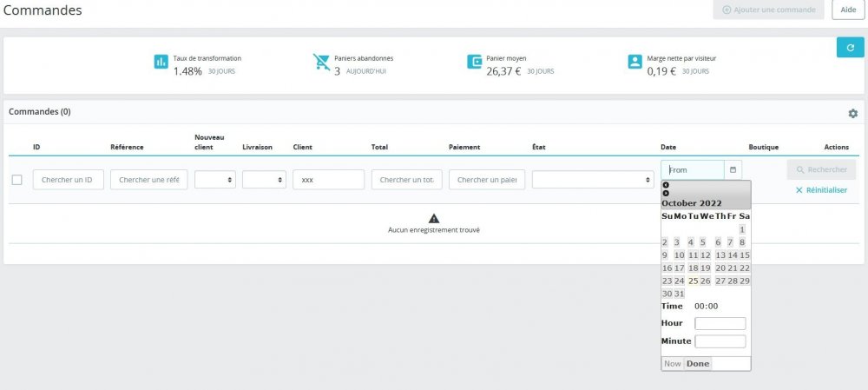Screen dimensions: 868x390
Task: Focus the Chercher un paiement field
Action: pyautogui.click(x=487, y=180)
